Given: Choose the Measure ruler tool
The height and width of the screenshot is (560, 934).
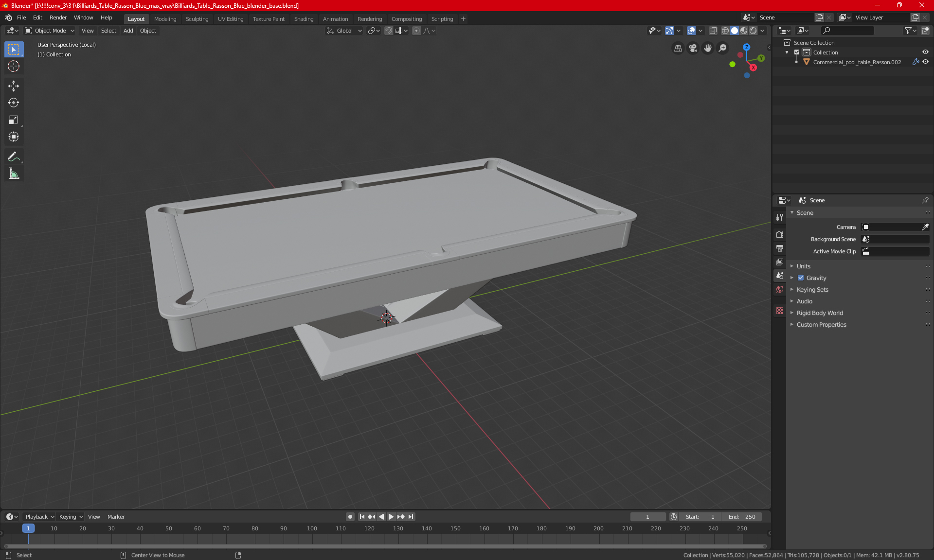Looking at the screenshot, I should (14, 174).
